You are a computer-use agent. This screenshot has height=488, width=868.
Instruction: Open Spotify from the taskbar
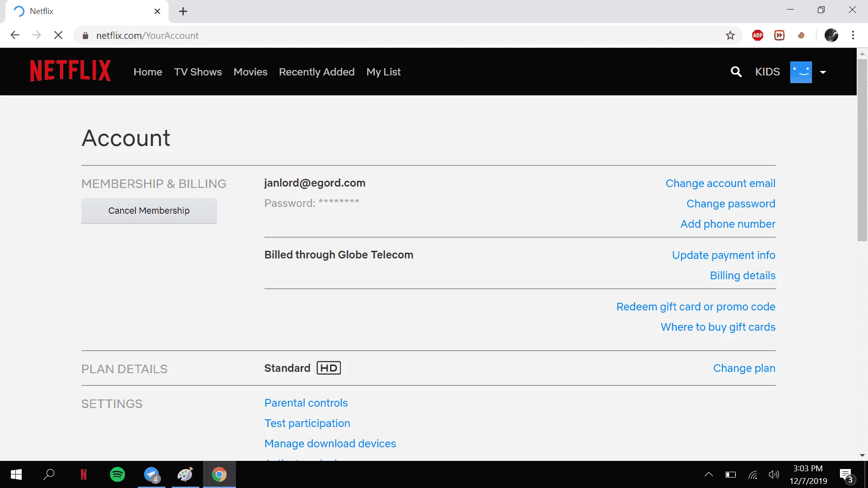tap(118, 474)
